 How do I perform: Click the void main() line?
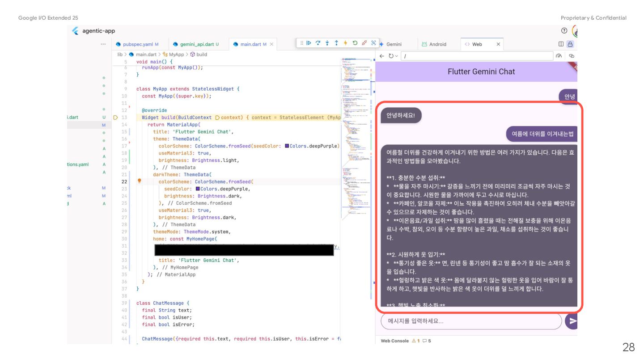click(x=154, y=62)
